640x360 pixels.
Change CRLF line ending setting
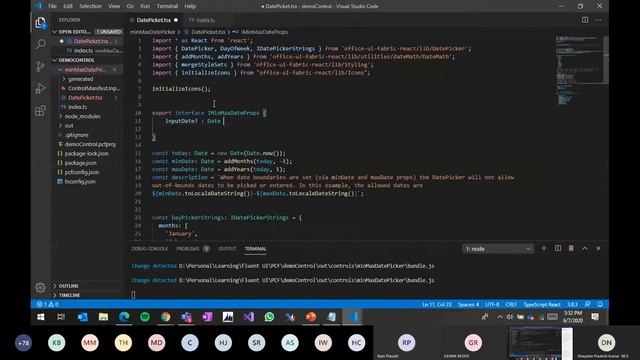pos(511,304)
